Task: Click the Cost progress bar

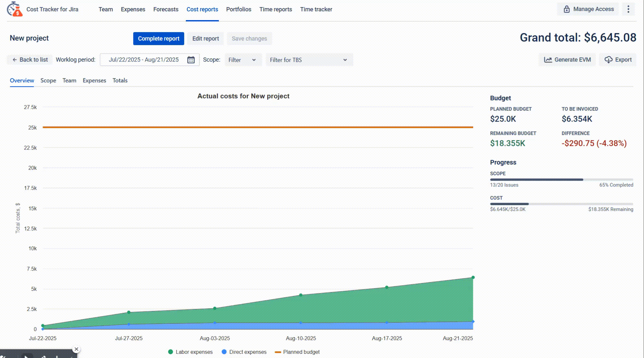Action: (x=561, y=204)
